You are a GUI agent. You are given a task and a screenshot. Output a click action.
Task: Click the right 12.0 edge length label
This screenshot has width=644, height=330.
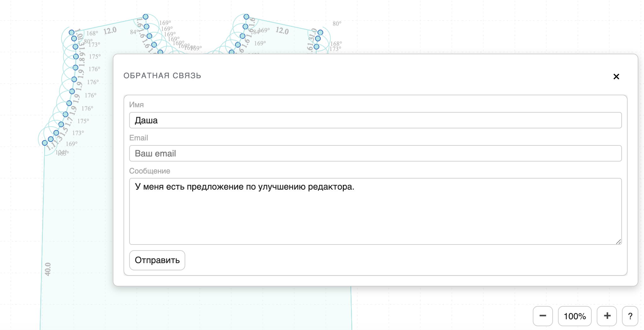coord(282,31)
